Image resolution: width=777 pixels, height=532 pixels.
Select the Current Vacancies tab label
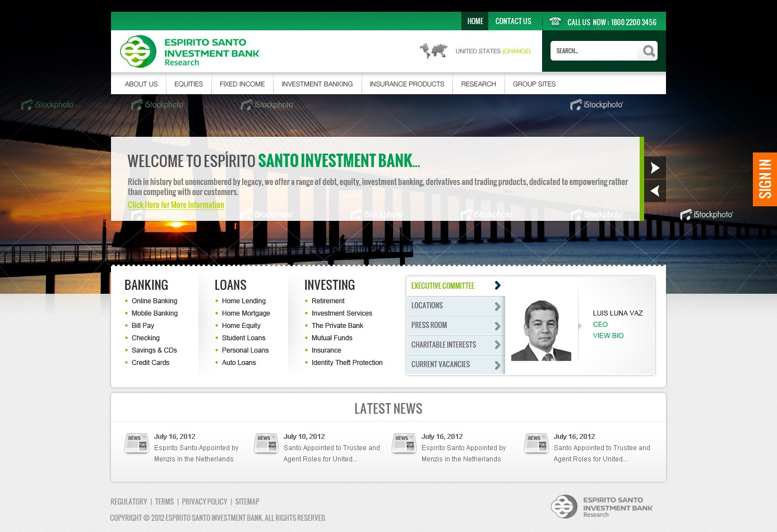point(441,364)
